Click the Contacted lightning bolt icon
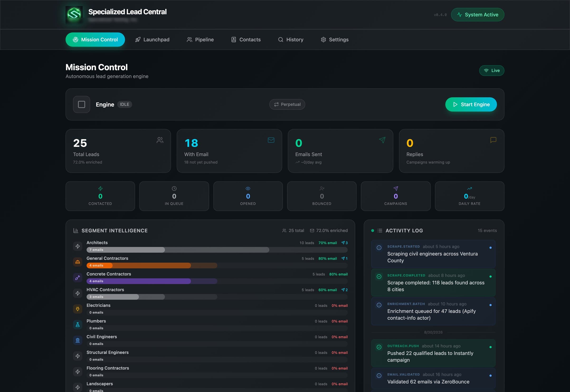The height and width of the screenshot is (392, 570). tap(100, 188)
